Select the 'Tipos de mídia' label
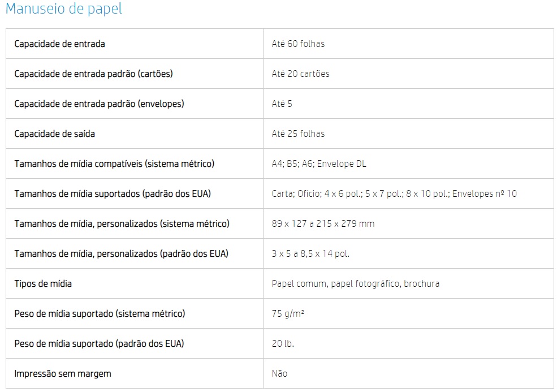Screen dimensions: 557x392 tap(43, 283)
